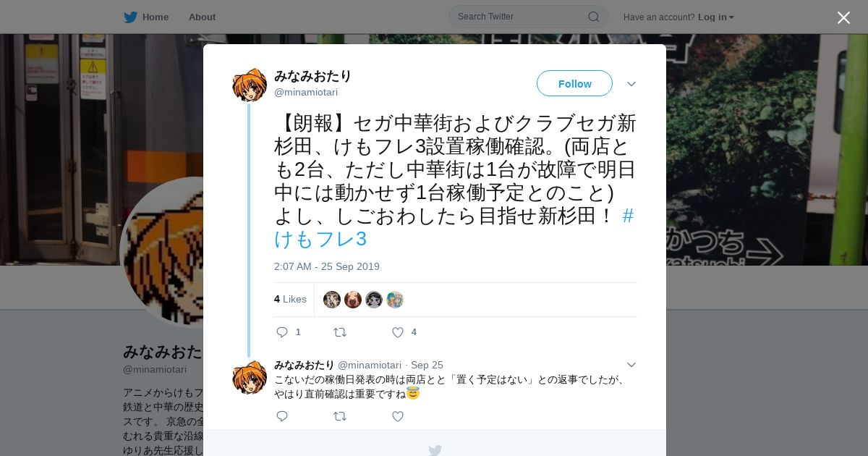Open tweet author's profile avatar
This screenshot has width=868, height=456.
click(250, 85)
